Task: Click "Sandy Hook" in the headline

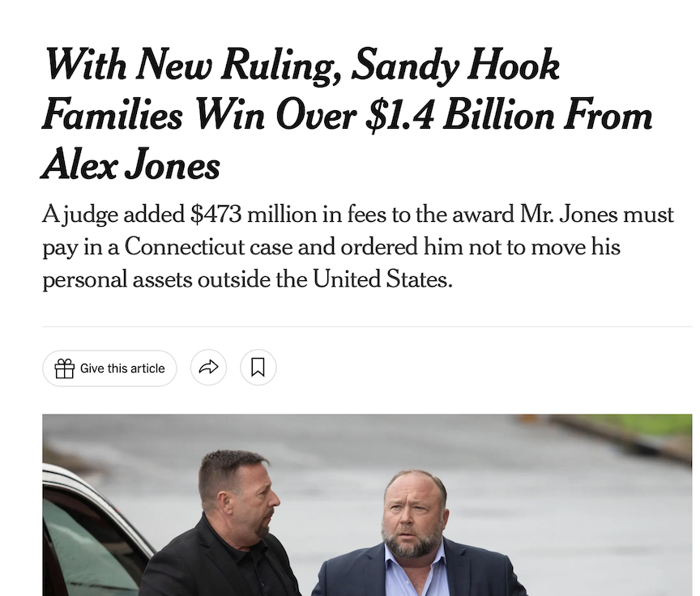Action: pos(455,66)
